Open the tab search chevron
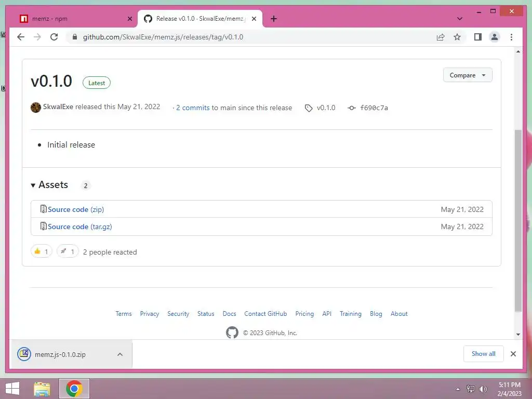The image size is (532, 399). click(459, 19)
